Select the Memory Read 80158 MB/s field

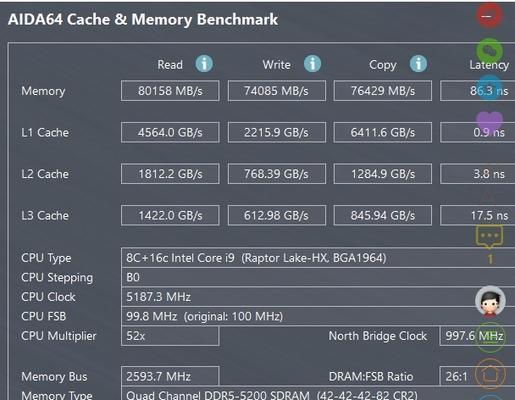coord(170,91)
